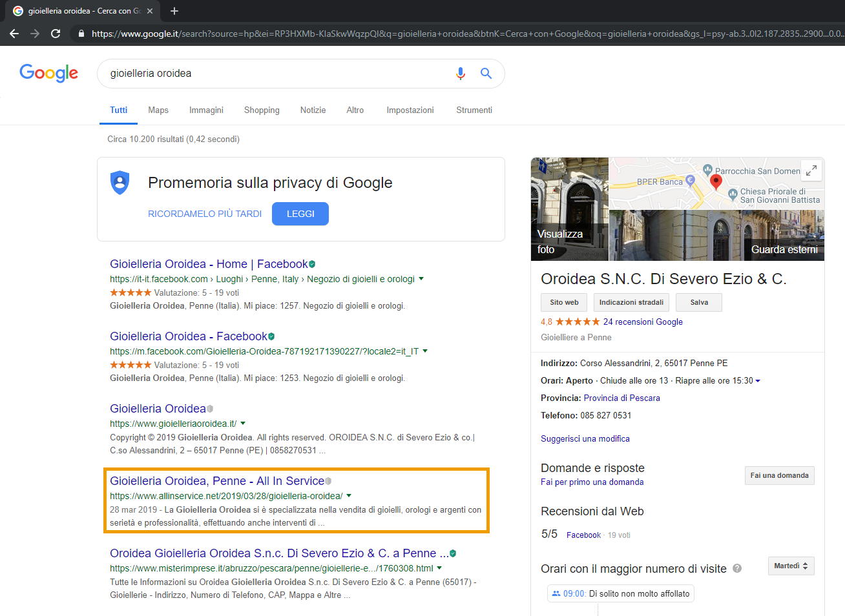
Task: Click verified badge beside Home | Facebook result
Action: [x=312, y=264]
